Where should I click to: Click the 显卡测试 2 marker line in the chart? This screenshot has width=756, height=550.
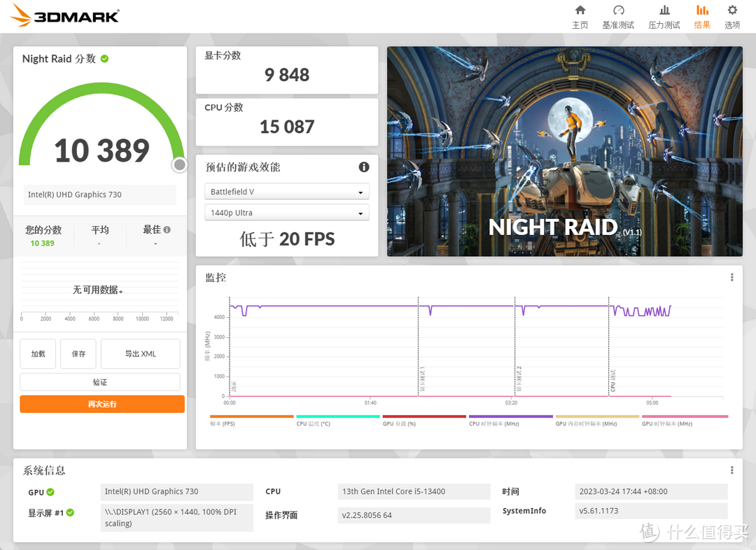[515, 347]
